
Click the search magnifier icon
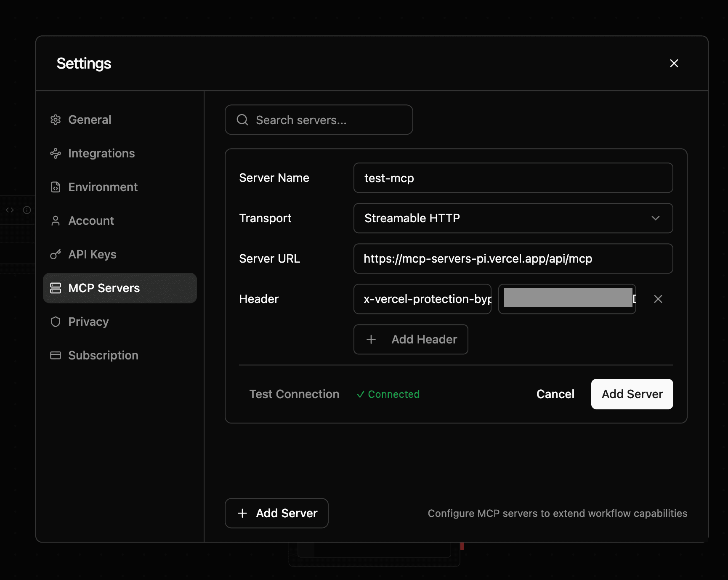point(242,120)
